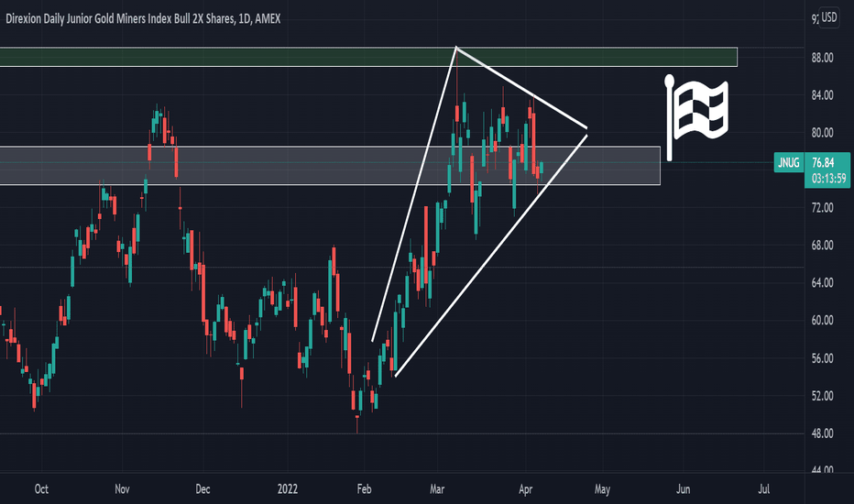Click the 48.00 price axis label
Viewport: 854px width, 504px height.
coord(823,433)
